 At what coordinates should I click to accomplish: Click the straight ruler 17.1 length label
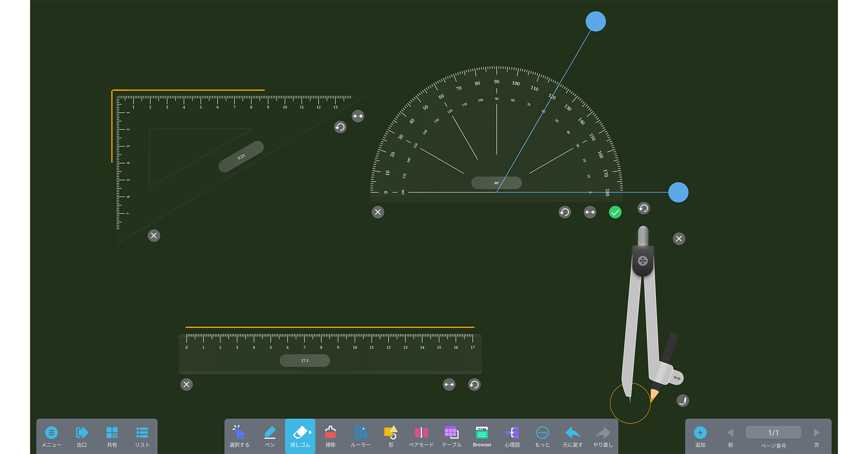coord(304,360)
